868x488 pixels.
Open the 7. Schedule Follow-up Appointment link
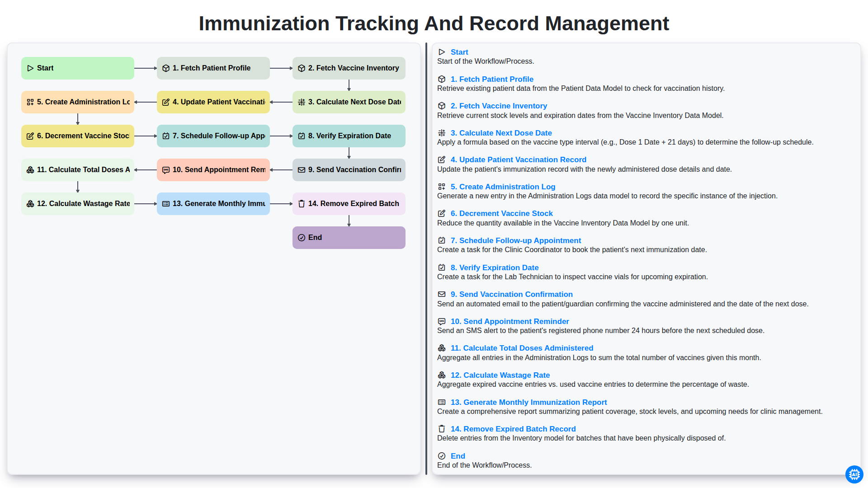click(516, 240)
